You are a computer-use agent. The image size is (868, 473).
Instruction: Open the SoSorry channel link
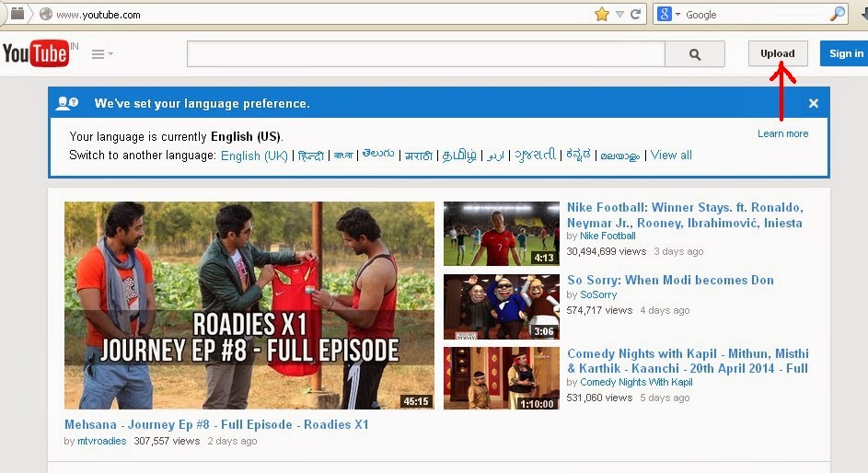click(x=598, y=294)
